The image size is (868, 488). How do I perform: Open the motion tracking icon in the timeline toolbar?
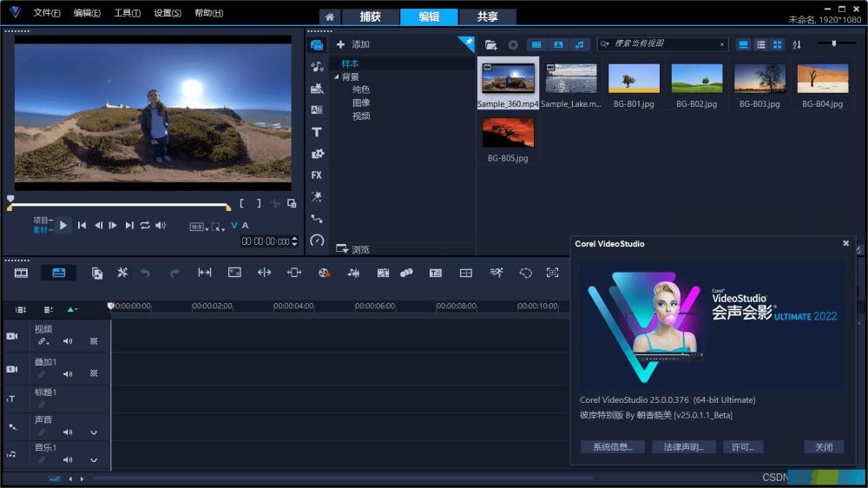(x=406, y=273)
